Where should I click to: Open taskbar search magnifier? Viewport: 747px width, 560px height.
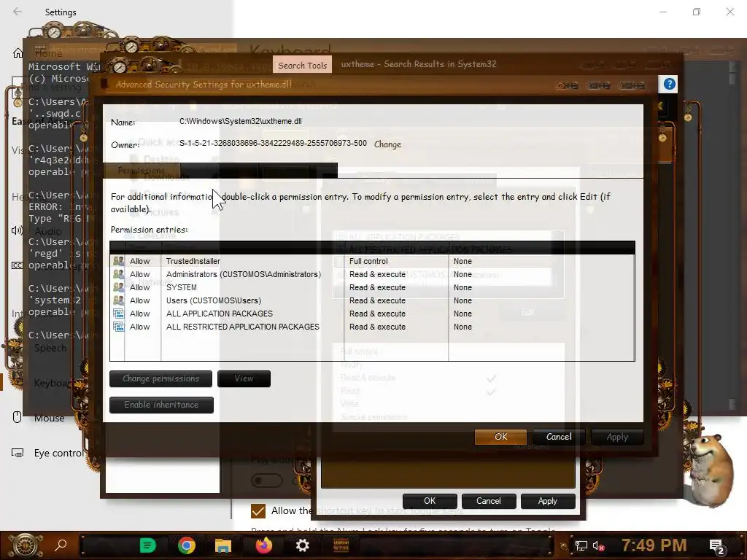pyautogui.click(x=61, y=545)
